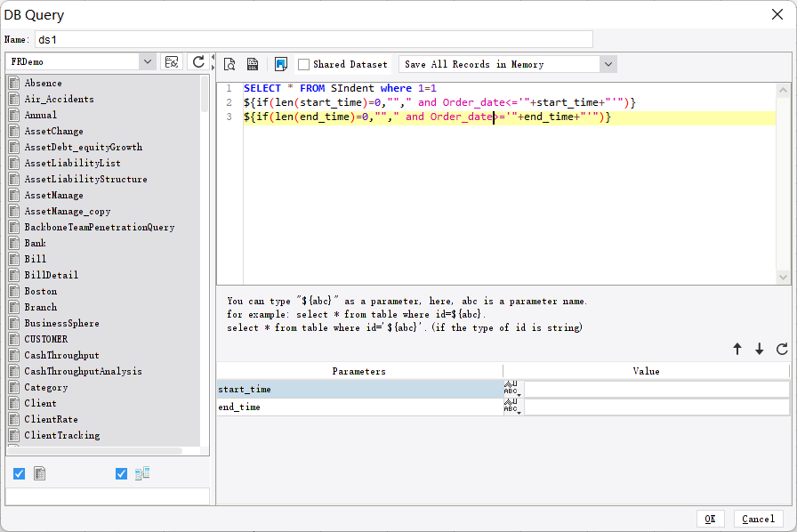The width and height of the screenshot is (797, 532).
Task: Click the end_time value input field
Action: click(656, 407)
